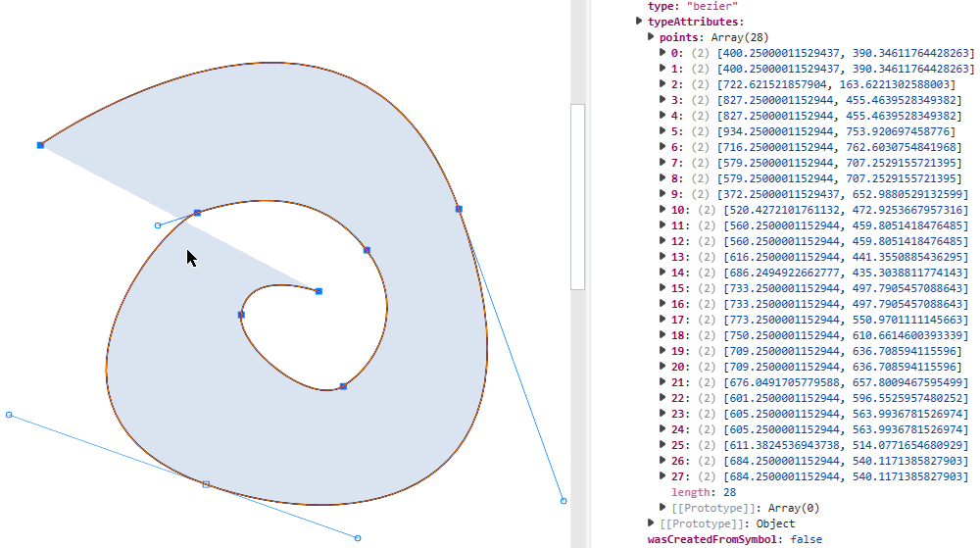980x548 pixels.
Task: Select the spiral's outermost starting anchor point
Action: [40, 145]
